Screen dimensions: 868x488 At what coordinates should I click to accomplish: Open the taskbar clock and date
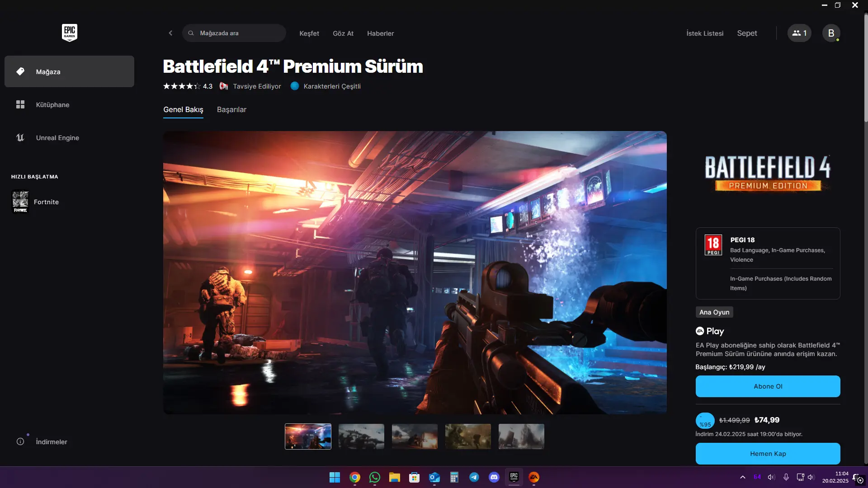(835, 477)
